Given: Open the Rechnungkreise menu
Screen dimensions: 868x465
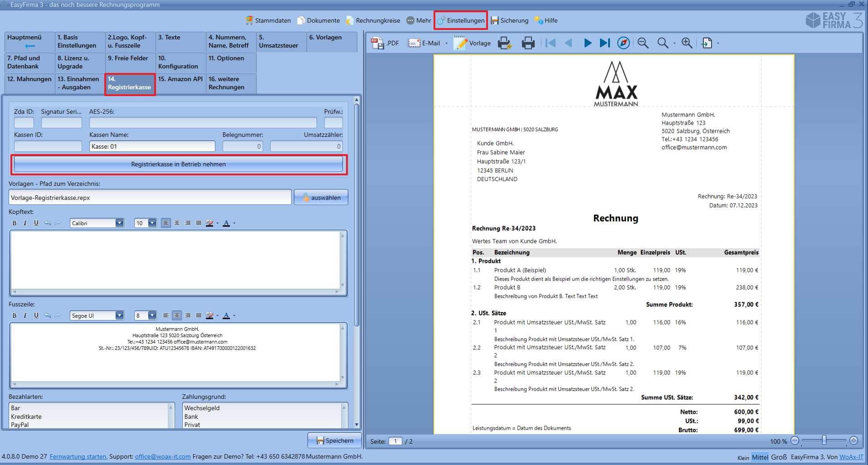Looking at the screenshot, I should tap(373, 20).
